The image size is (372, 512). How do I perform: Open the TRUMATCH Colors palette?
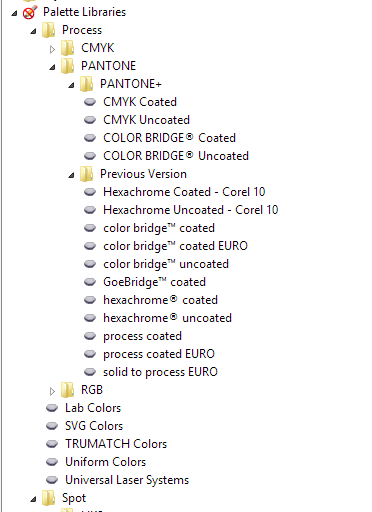[x=116, y=444]
